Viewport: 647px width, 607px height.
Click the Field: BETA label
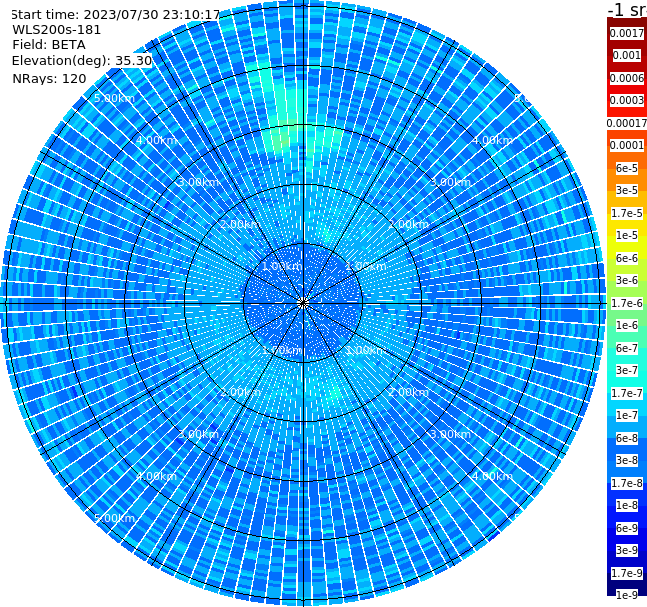[x=49, y=45]
